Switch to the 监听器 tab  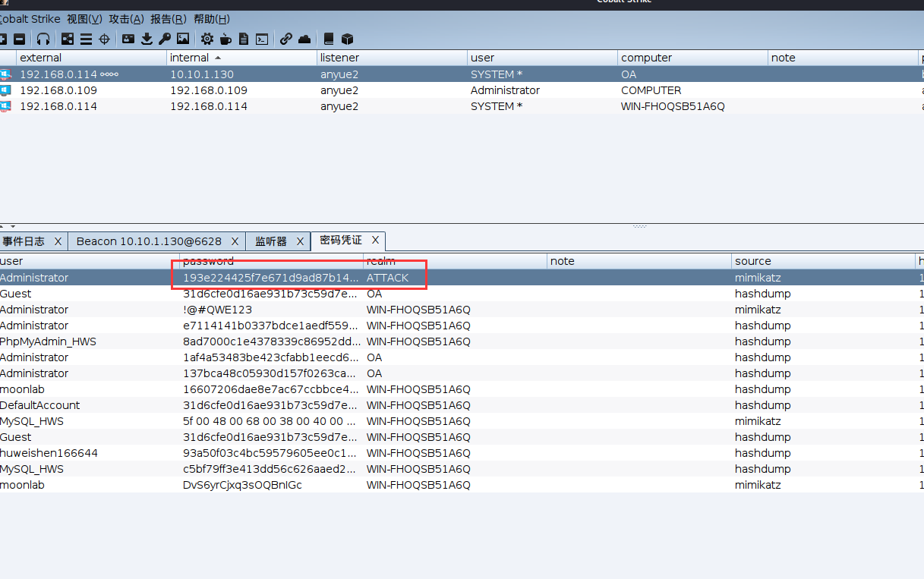click(x=271, y=241)
